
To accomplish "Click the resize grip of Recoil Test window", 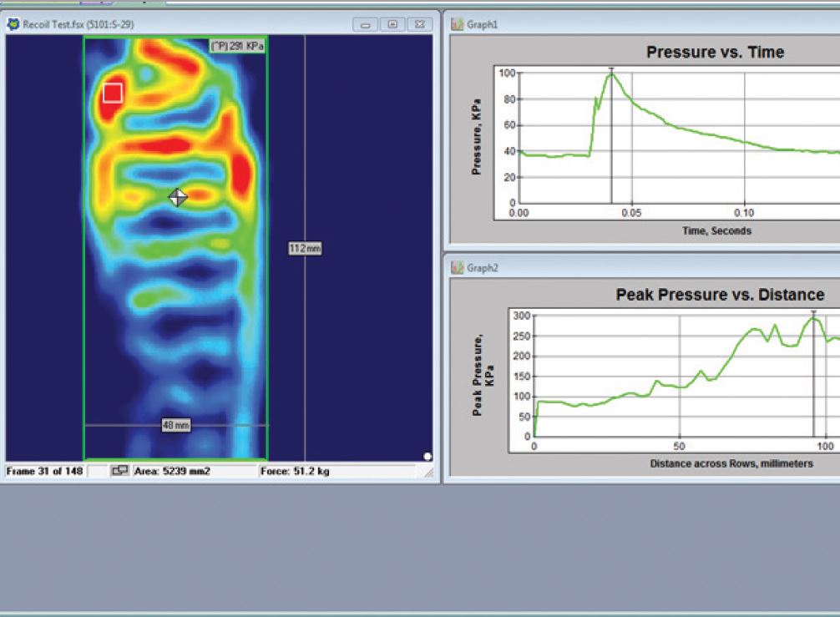I will [x=428, y=473].
